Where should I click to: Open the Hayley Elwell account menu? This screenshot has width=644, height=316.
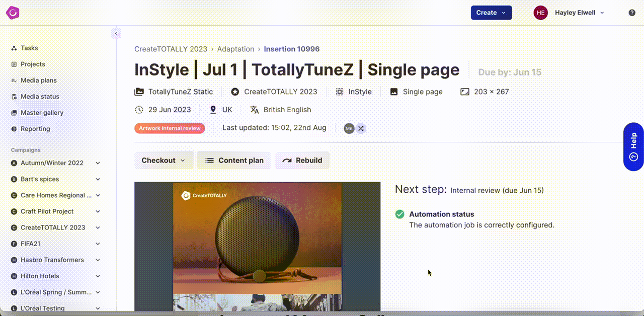click(x=580, y=13)
